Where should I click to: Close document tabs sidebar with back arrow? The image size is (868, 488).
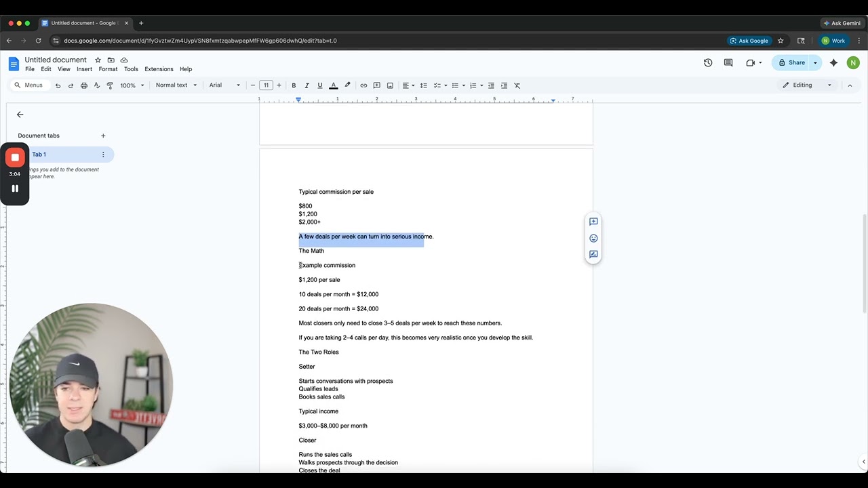point(20,115)
